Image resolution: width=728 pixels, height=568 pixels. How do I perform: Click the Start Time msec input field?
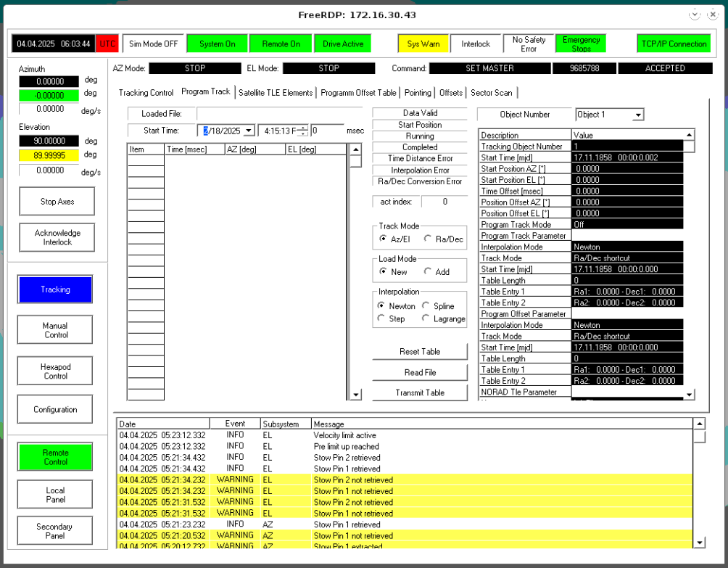point(327,131)
